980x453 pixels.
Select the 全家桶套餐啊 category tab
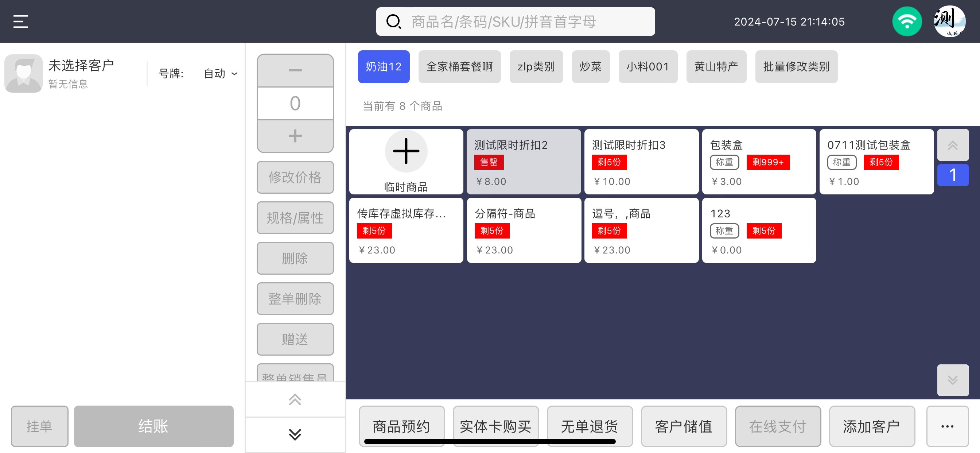[459, 67]
